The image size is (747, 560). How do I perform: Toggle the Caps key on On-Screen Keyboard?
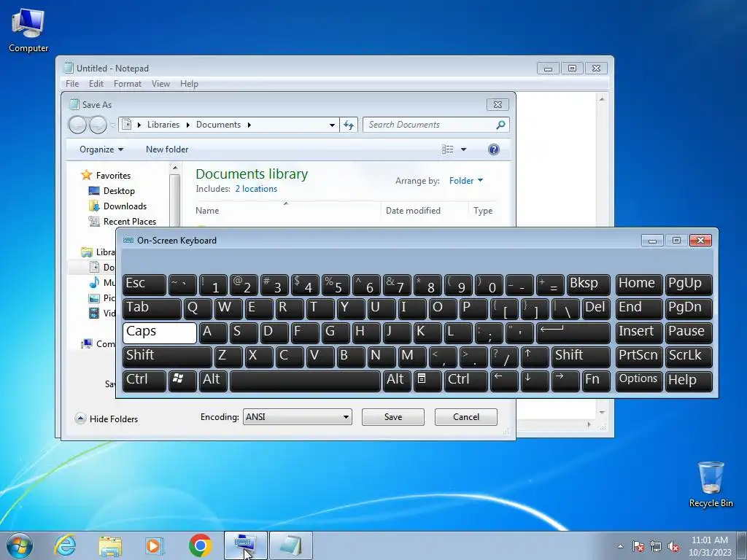click(160, 332)
